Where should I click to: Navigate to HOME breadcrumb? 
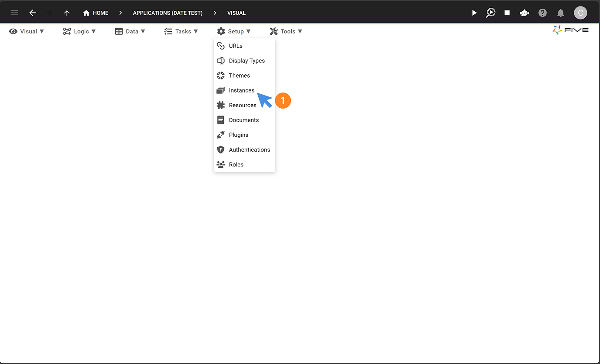[96, 13]
